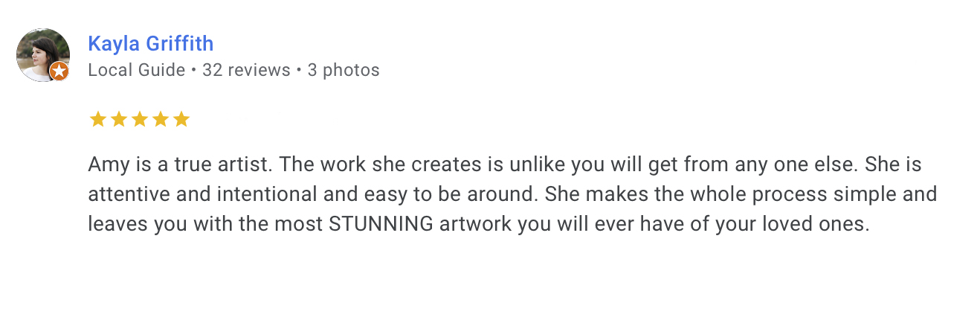The height and width of the screenshot is (326, 980).
Task: Click the second gold rating star
Action: click(118, 120)
